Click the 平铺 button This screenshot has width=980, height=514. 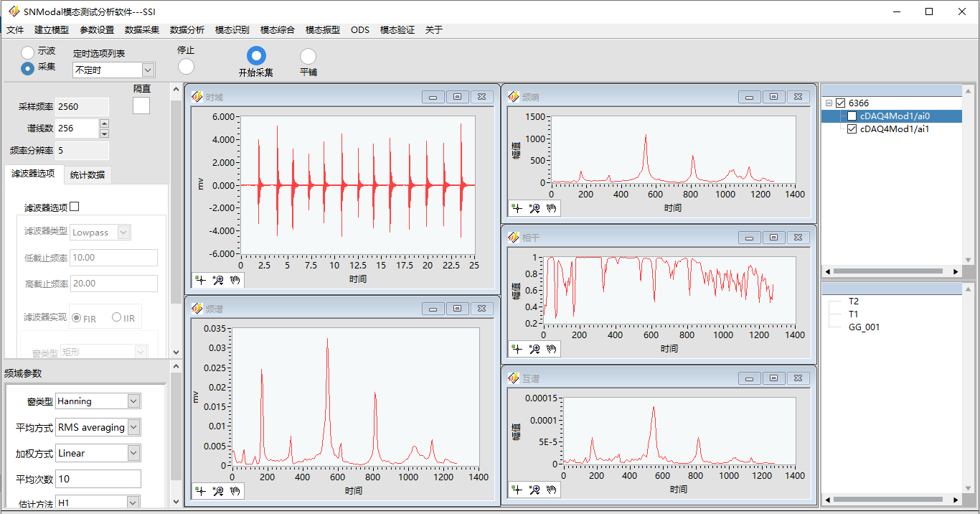coord(308,57)
